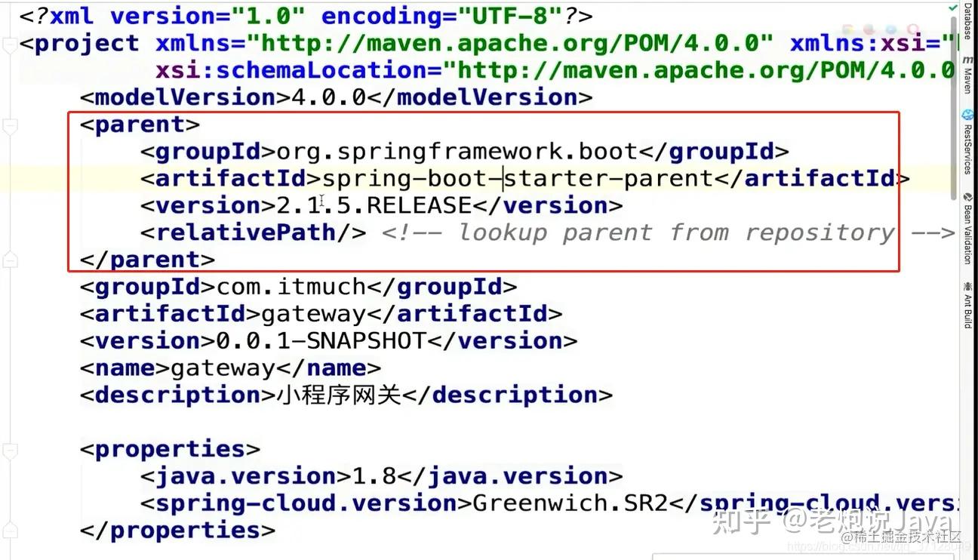Click the green inspection checkmark icon

(954, 8)
